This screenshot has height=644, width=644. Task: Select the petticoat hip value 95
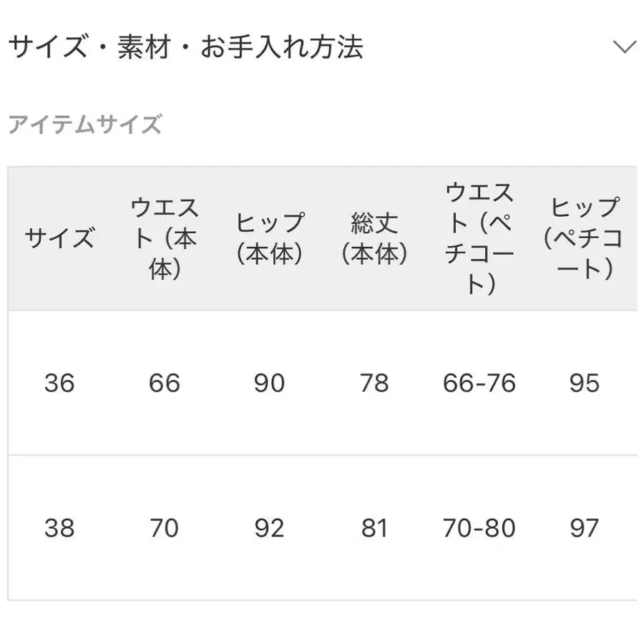585,384
